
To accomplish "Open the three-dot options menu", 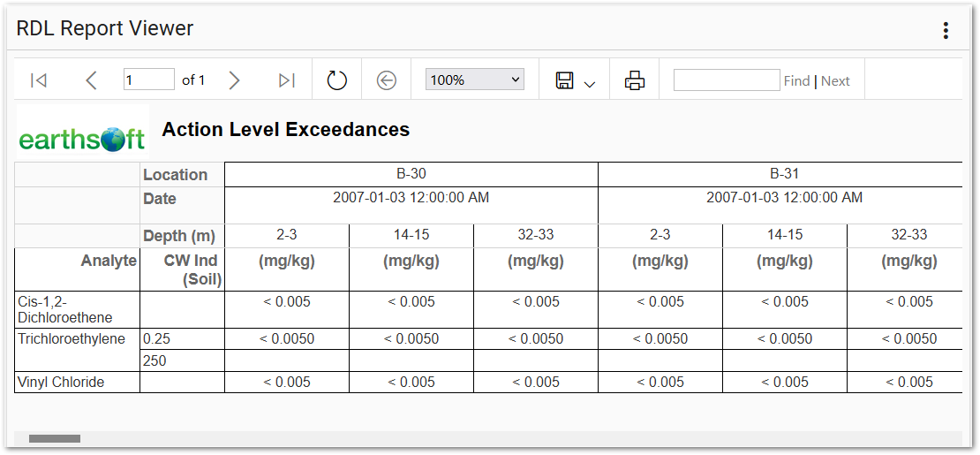I will click(946, 30).
